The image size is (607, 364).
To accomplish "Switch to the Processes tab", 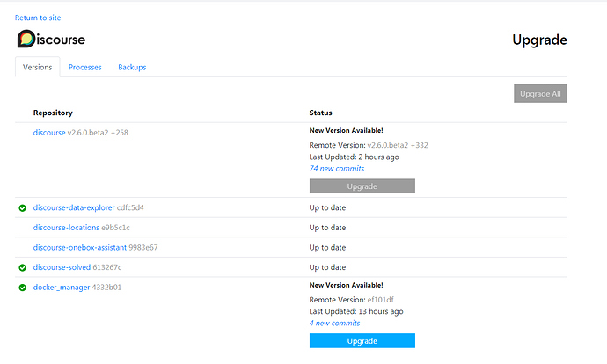I will pos(84,68).
